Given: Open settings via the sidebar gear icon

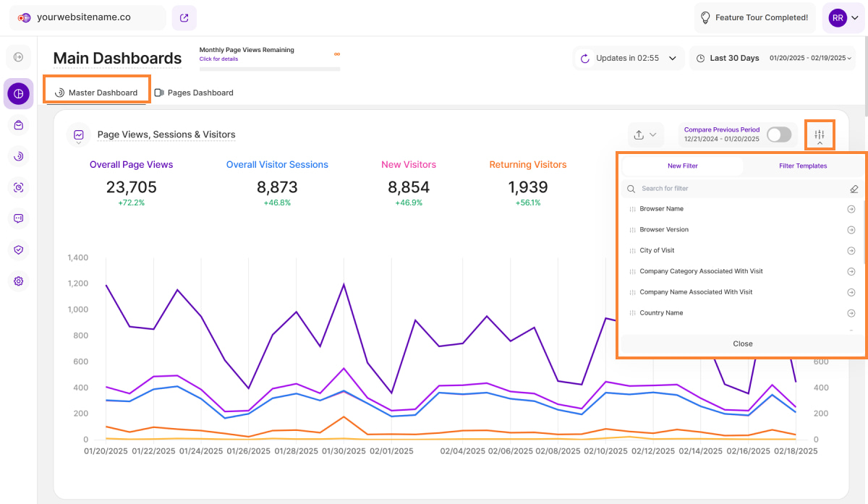Looking at the screenshot, I should 19,281.
